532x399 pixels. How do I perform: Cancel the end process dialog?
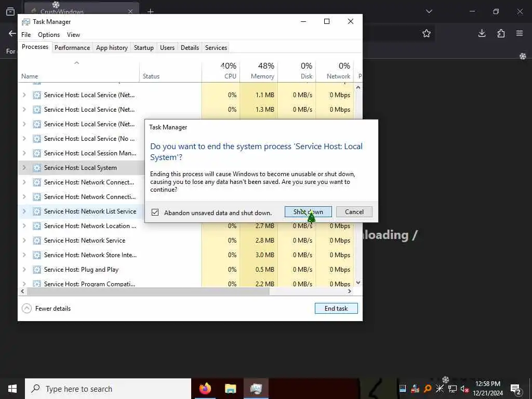point(354,212)
